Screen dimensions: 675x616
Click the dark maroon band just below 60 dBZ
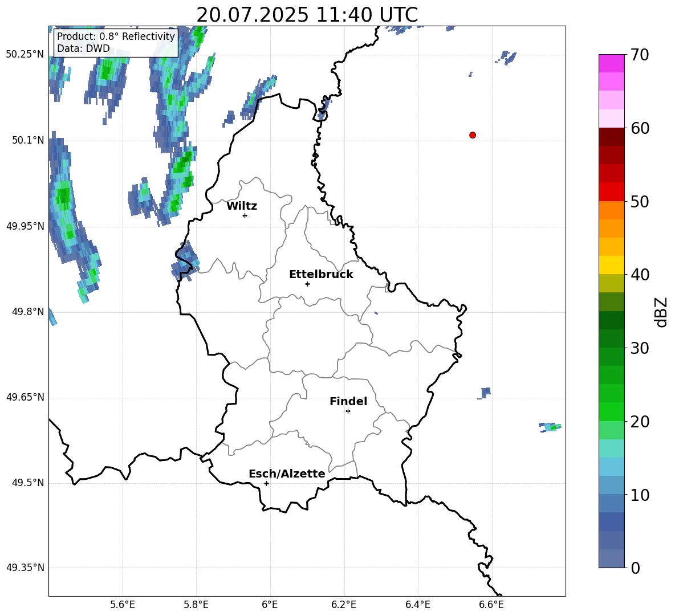point(612,137)
